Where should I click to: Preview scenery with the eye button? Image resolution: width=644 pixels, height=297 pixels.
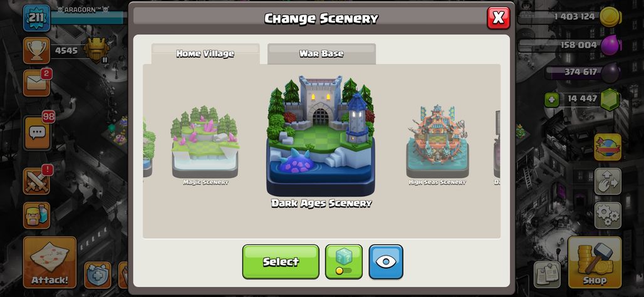386,262
